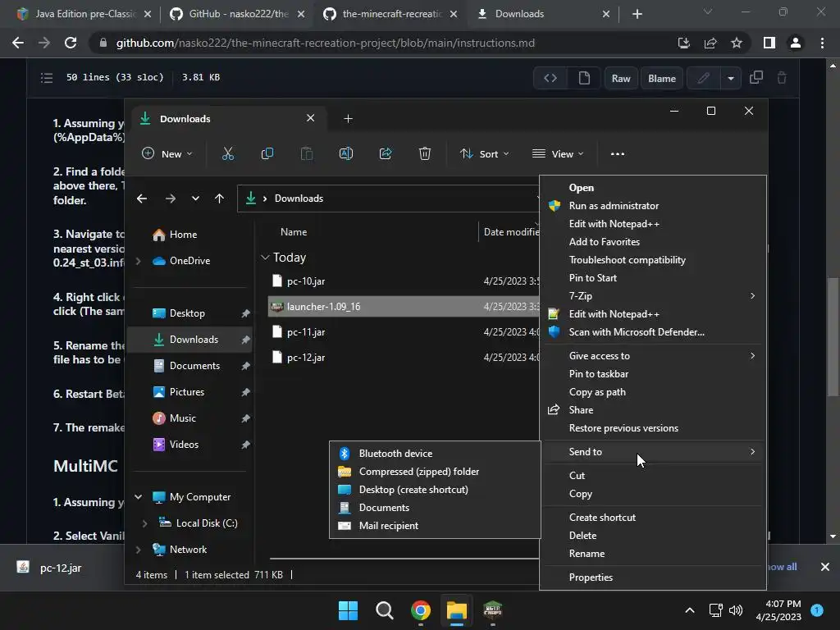The width and height of the screenshot is (840, 630).
Task: Bookmark this page with the star icon
Action: click(737, 43)
